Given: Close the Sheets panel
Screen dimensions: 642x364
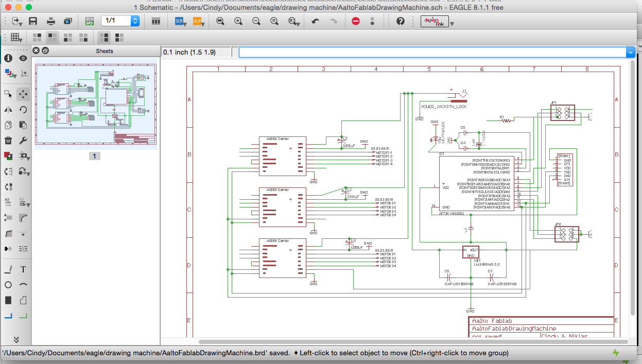Looking at the screenshot, I should click(36, 50).
